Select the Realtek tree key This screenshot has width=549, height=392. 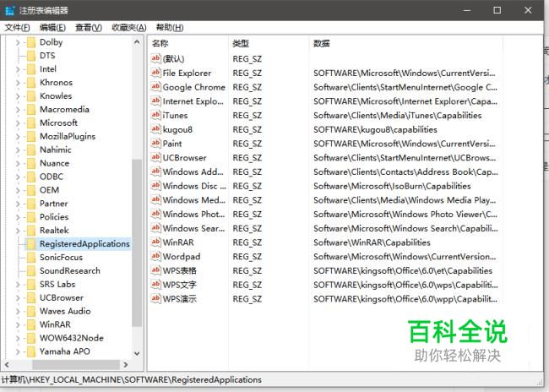pos(54,231)
